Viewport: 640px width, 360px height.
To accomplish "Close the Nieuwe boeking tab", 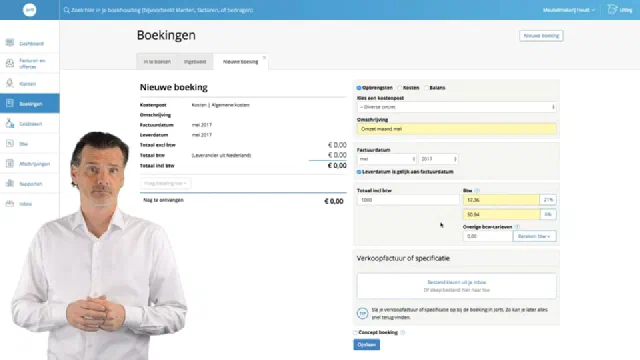I will (264, 57).
